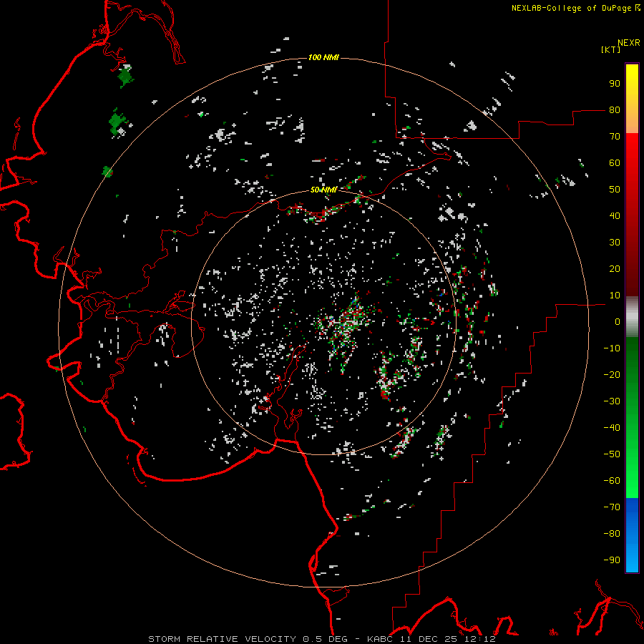Click the 30 value on the color scale
644x644 pixels.
click(615, 243)
